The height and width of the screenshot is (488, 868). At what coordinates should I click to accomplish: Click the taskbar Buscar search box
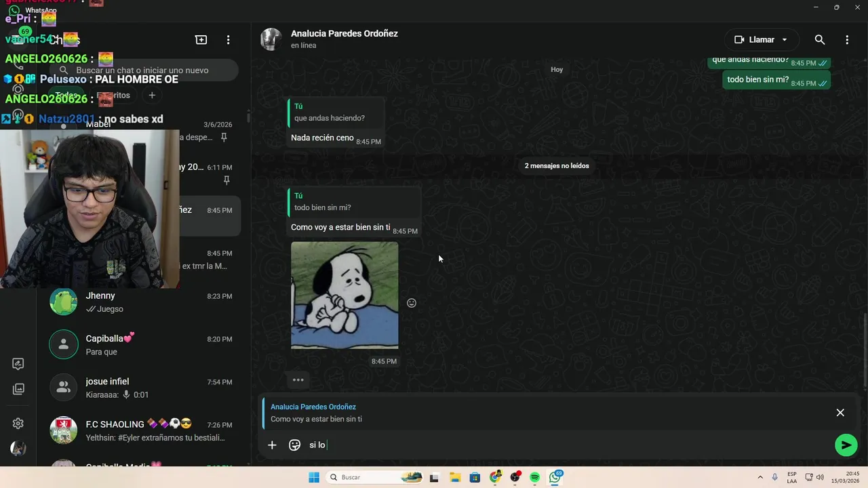[x=375, y=477]
